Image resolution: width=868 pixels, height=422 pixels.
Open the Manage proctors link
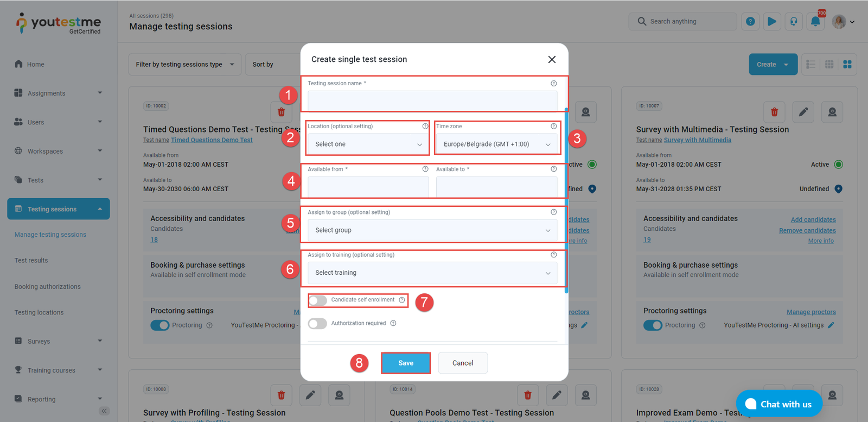[811, 312]
